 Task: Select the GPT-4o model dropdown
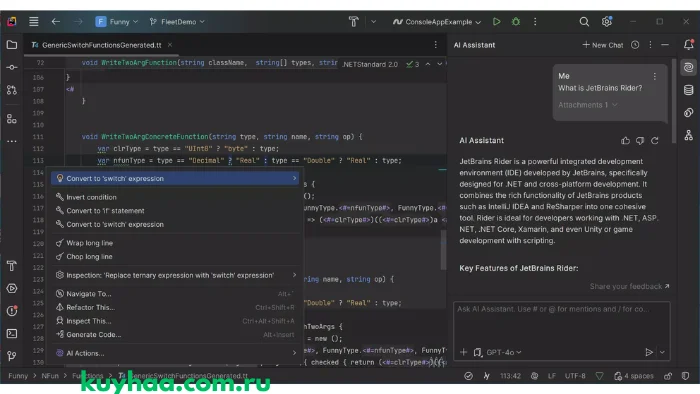pyautogui.click(x=504, y=352)
